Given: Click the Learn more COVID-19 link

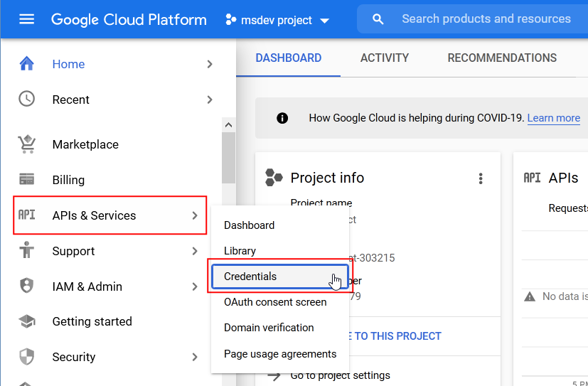Looking at the screenshot, I should click(x=553, y=118).
